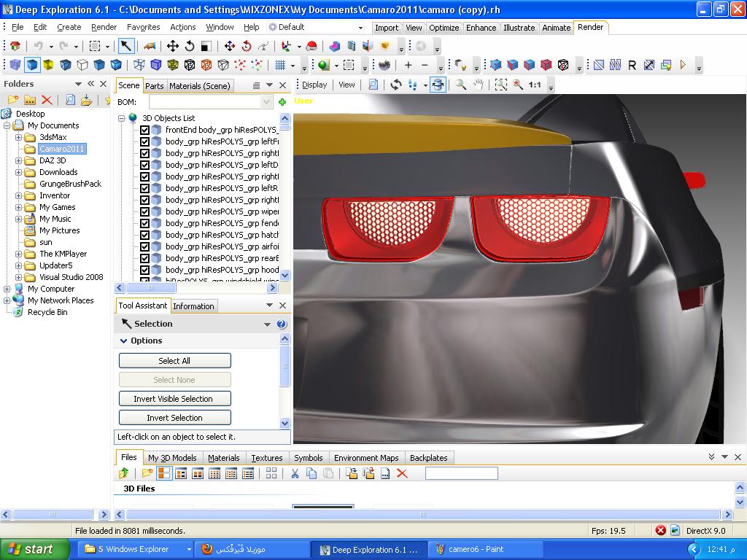
Task: Click the Display button in viewport toolbar
Action: coord(314,85)
